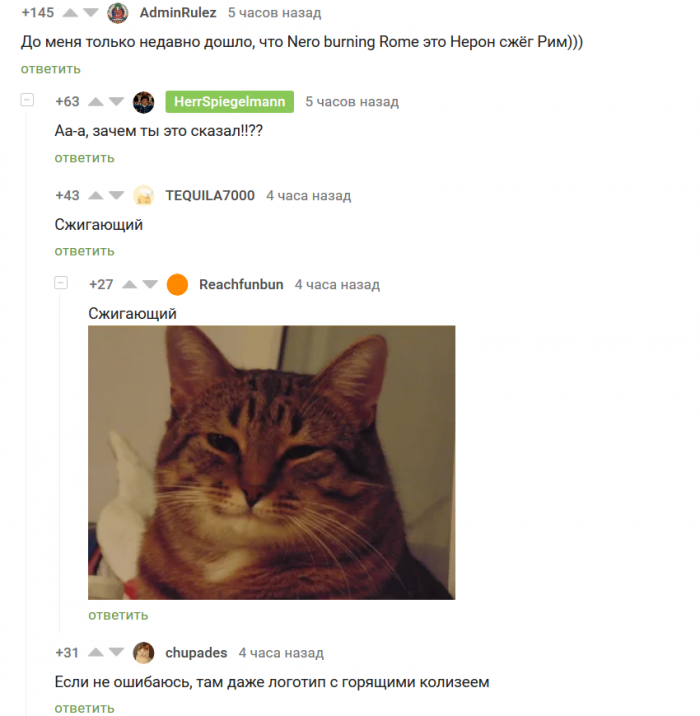This screenshot has height=716, width=700.
Task: Enlarge the smiling cat image
Action: (x=272, y=462)
